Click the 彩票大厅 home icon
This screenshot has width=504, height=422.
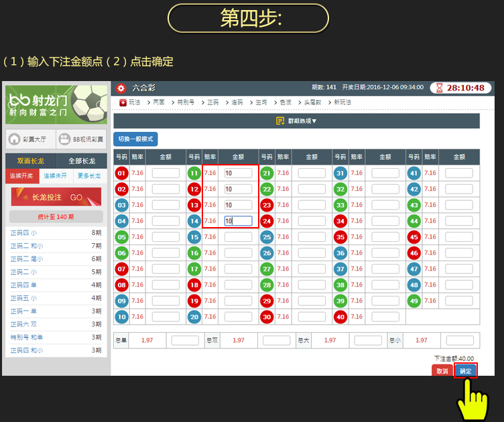pos(14,139)
